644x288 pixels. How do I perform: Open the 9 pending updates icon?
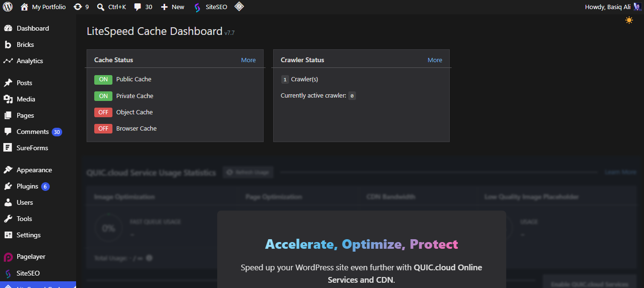pos(78,7)
